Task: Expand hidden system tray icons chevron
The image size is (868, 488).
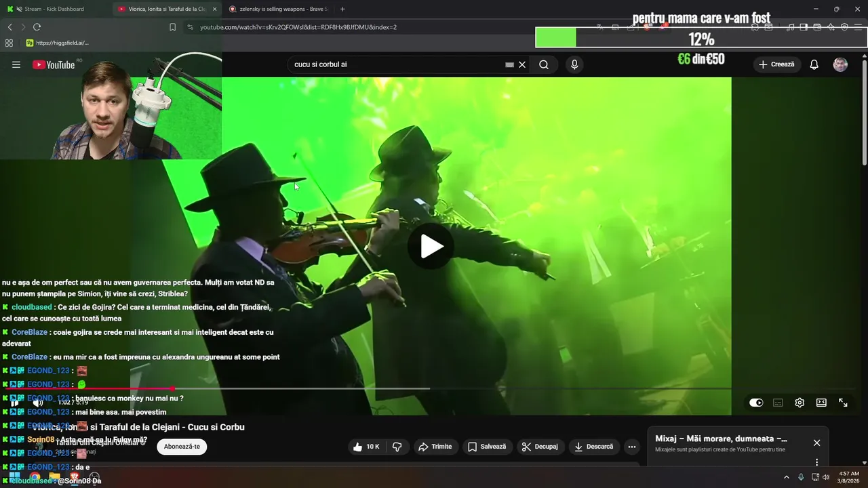Action: (787, 477)
